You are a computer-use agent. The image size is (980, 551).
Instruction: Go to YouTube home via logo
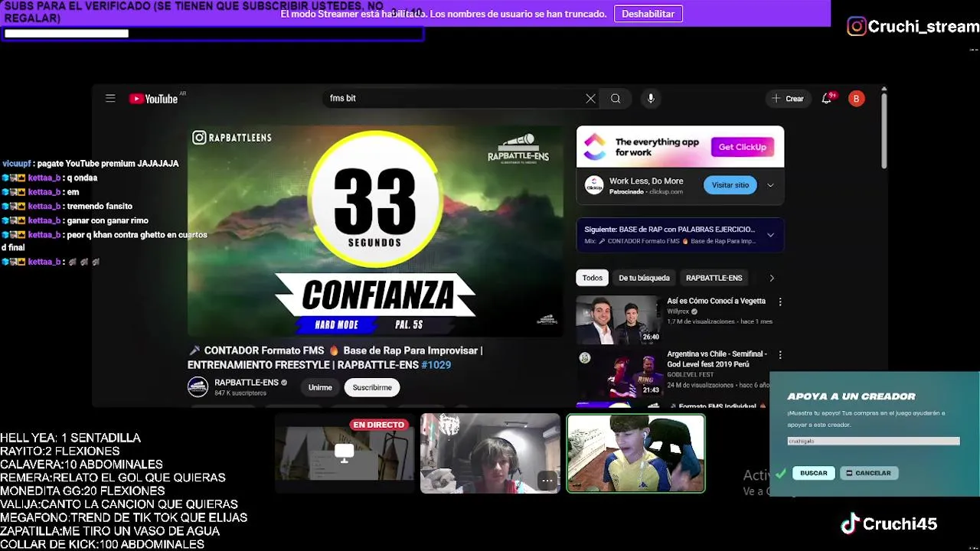[154, 99]
